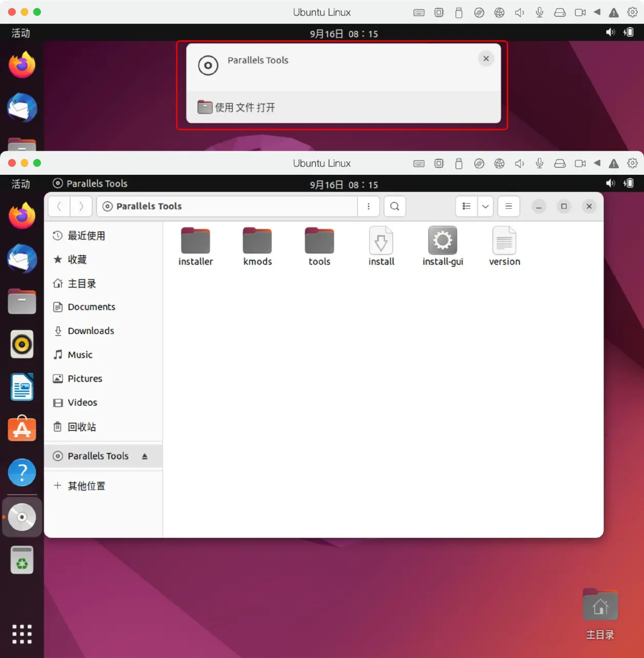This screenshot has width=644, height=658.
Task: Switch to list view in Files toolbar
Action: tap(467, 206)
